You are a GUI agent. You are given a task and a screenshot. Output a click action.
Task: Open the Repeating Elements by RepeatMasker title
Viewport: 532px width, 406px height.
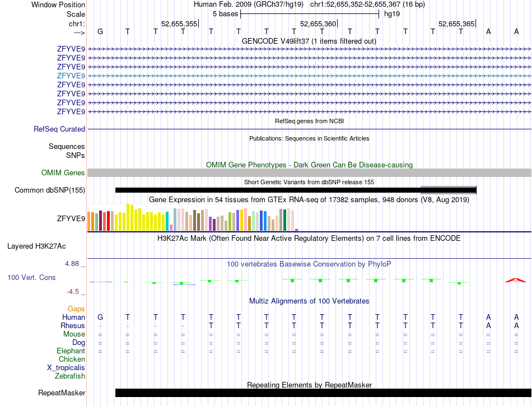click(309, 385)
